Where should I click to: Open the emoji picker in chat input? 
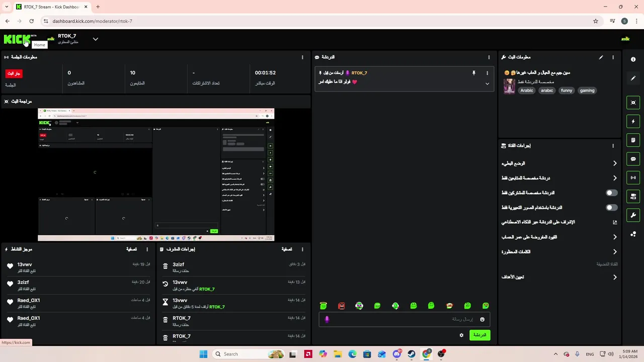[x=482, y=319]
